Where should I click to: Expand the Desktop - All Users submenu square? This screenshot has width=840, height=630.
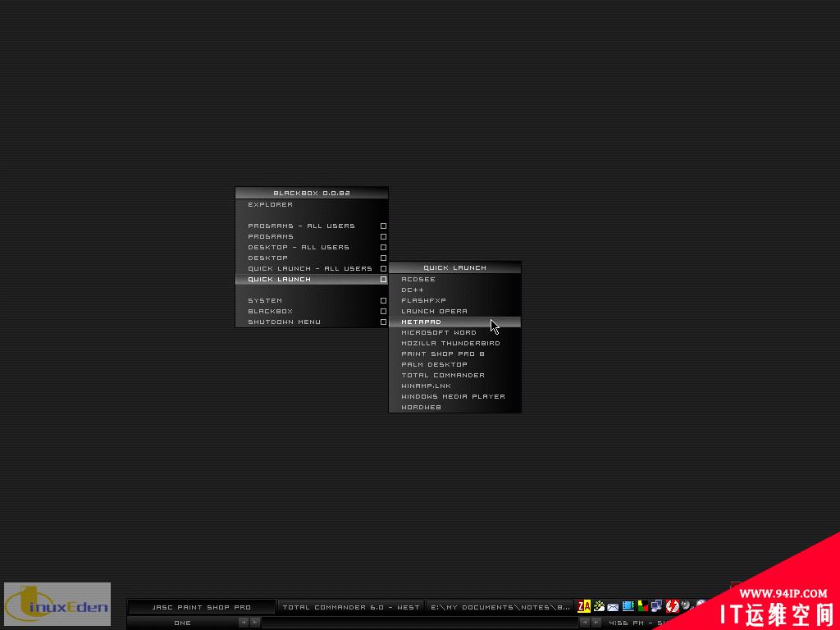pos(383,248)
